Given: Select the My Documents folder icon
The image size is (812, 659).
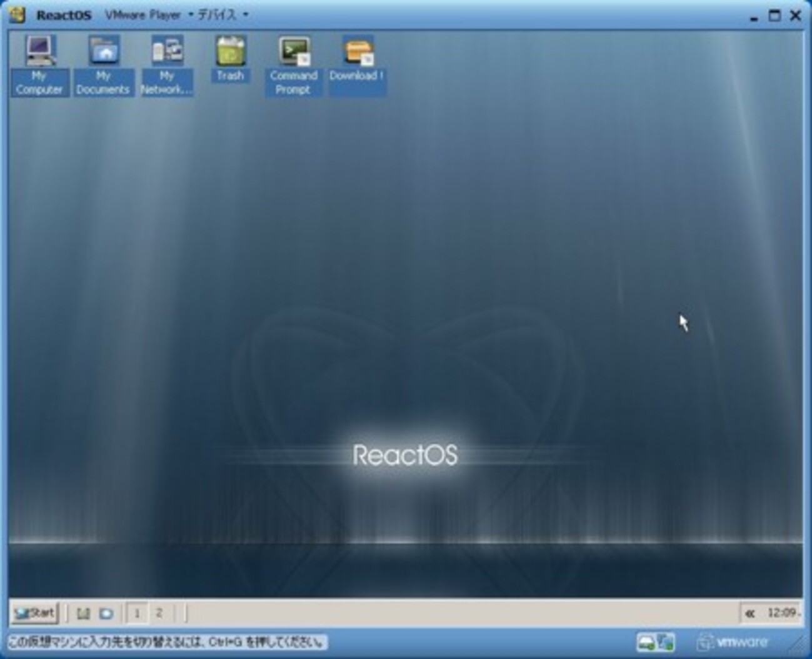Looking at the screenshot, I should (103, 65).
